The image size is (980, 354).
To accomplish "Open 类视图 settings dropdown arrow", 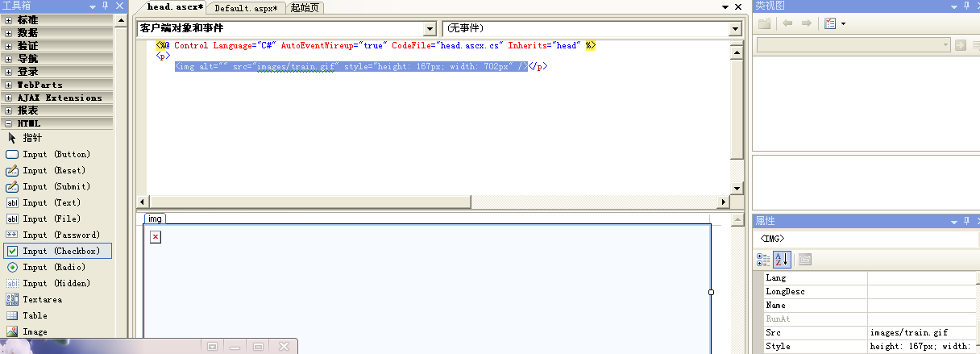I will coord(843,23).
